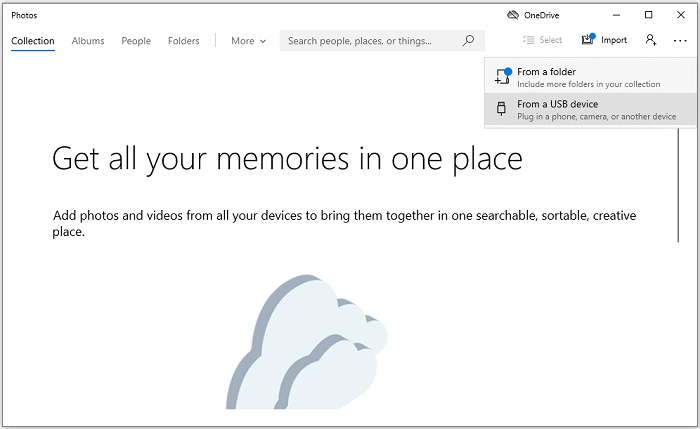Go to the People tab
This screenshot has height=429, width=700.
coord(136,41)
